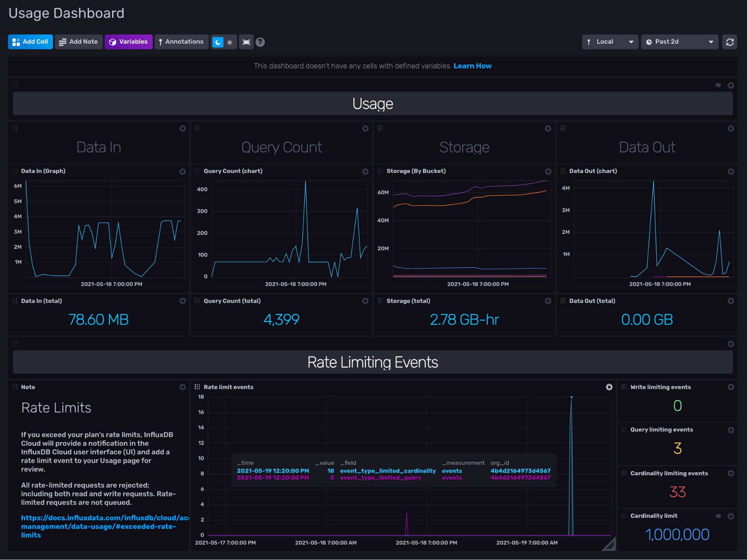The height and width of the screenshot is (560, 747).
Task: Open the Local timezone dropdown
Action: coord(609,41)
